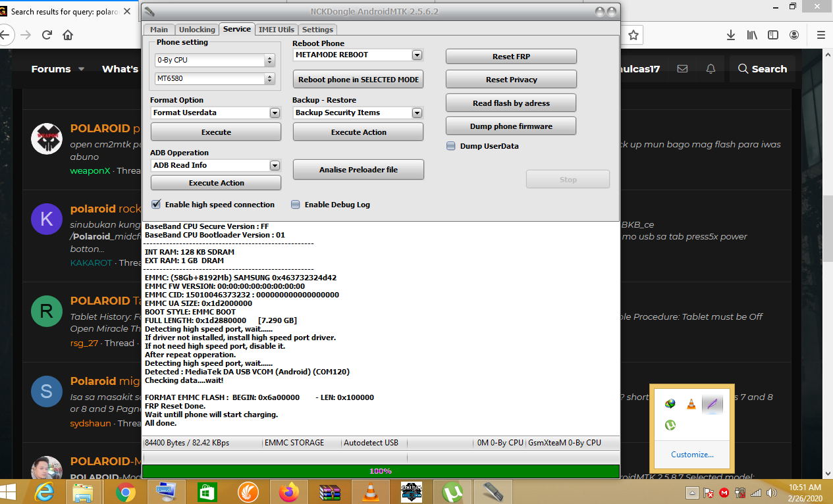Click the taskbar clock 10:51 AM
Viewport: 833px width, 504px height.
(805, 487)
